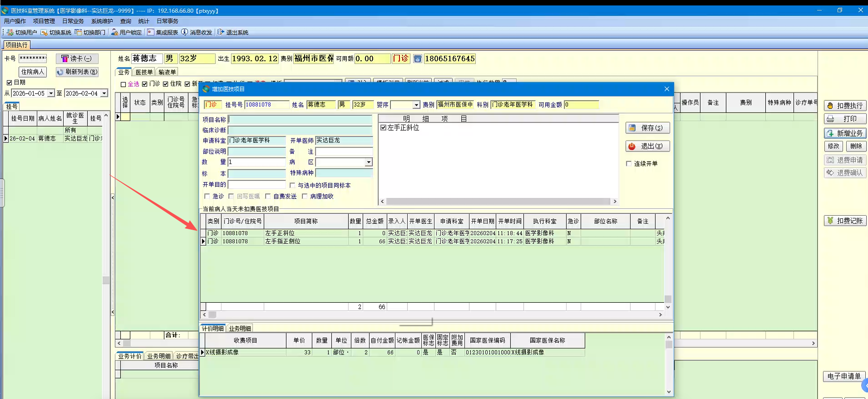Open the 系统维护 menu

click(x=102, y=21)
